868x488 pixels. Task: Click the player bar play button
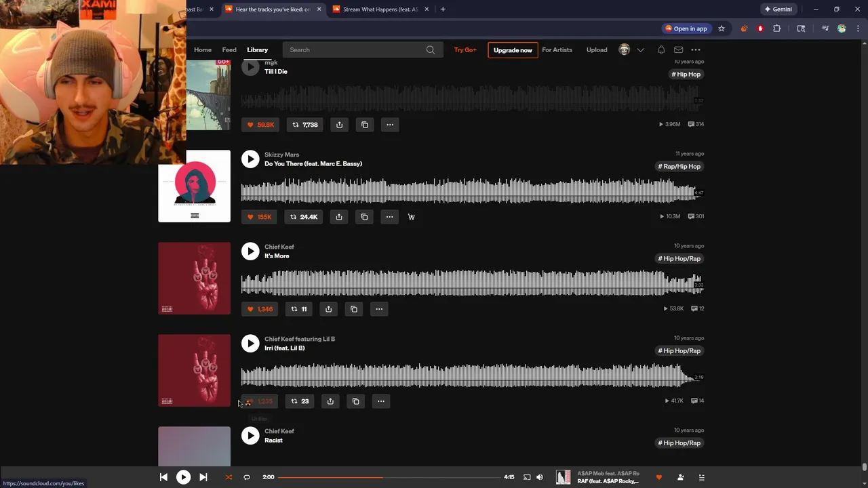[x=183, y=477]
